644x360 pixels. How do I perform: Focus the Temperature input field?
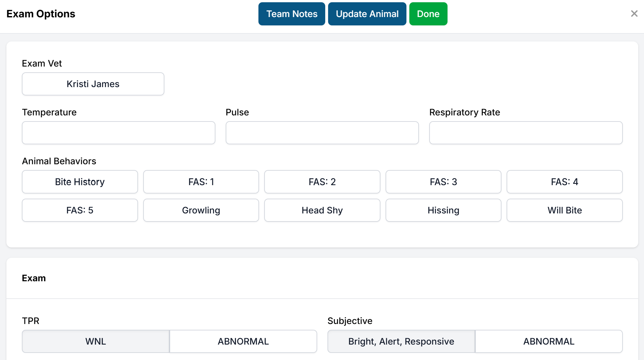tap(118, 133)
